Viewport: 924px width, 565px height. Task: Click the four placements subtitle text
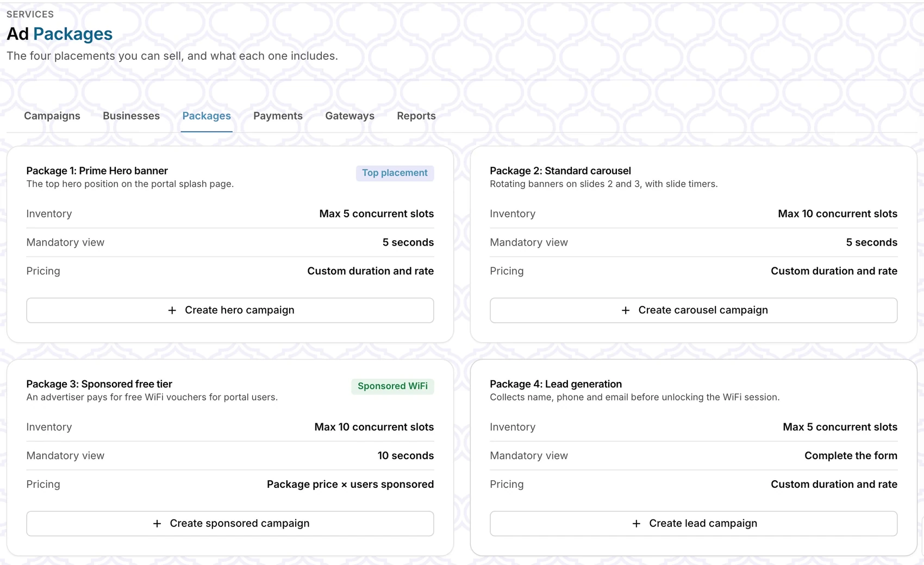point(172,56)
